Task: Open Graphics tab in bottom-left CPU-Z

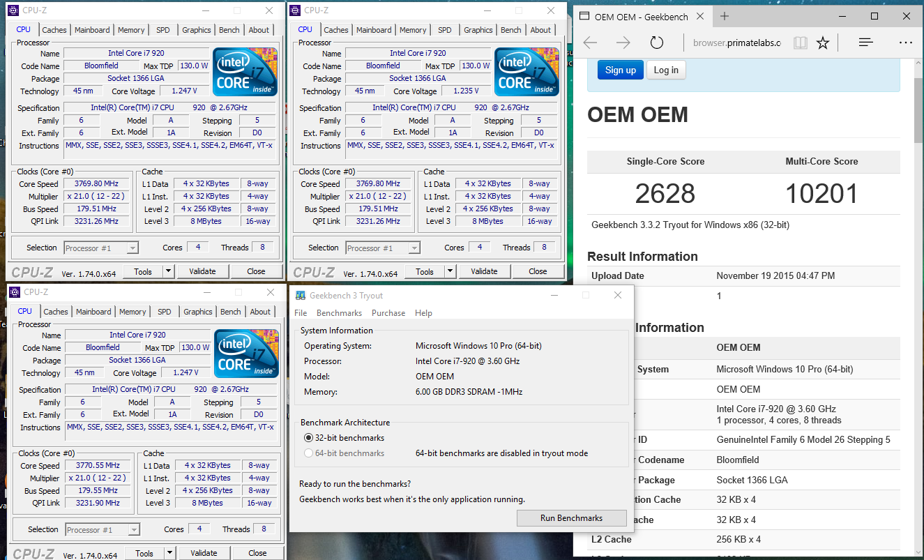Action: click(198, 312)
